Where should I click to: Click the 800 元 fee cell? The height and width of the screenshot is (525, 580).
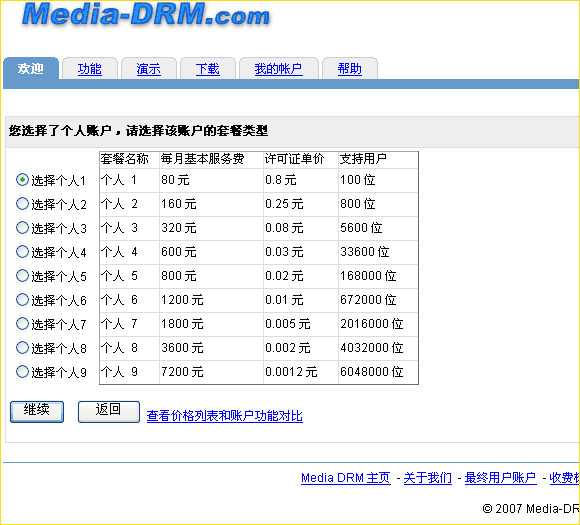(211, 276)
